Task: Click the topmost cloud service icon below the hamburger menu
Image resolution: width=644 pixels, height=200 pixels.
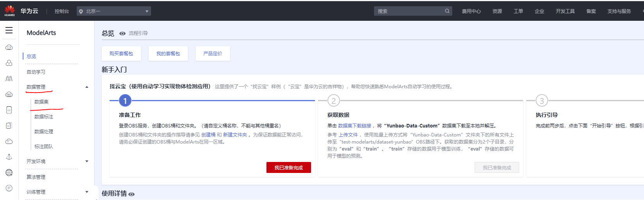Action: [9, 47]
